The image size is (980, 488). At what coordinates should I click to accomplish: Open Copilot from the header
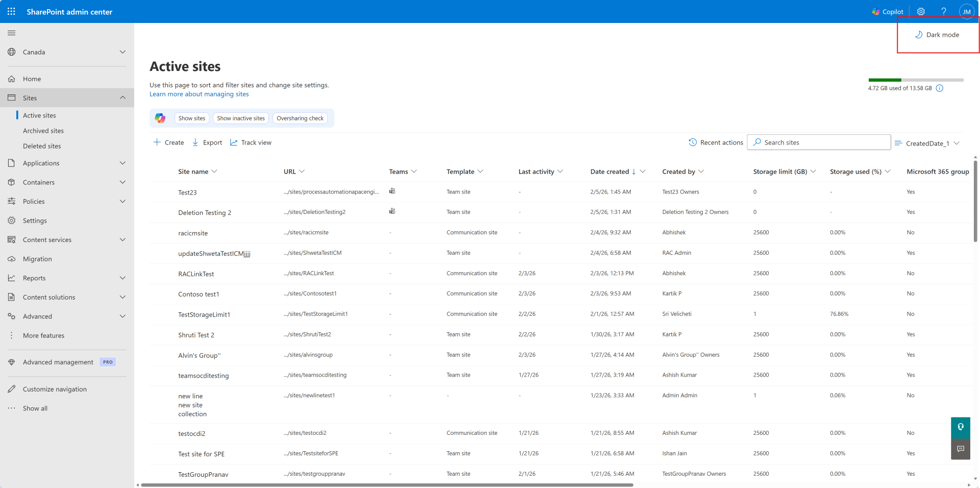click(x=888, y=12)
